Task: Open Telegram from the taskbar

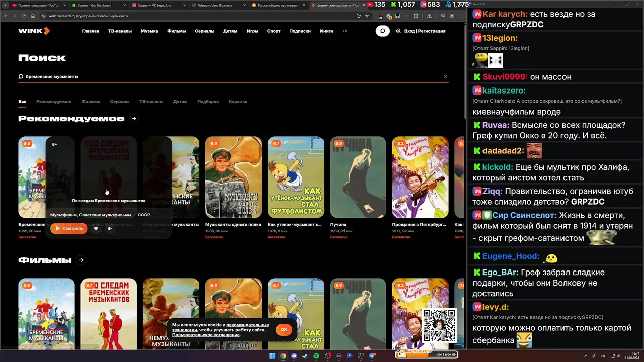Action: 372,356
